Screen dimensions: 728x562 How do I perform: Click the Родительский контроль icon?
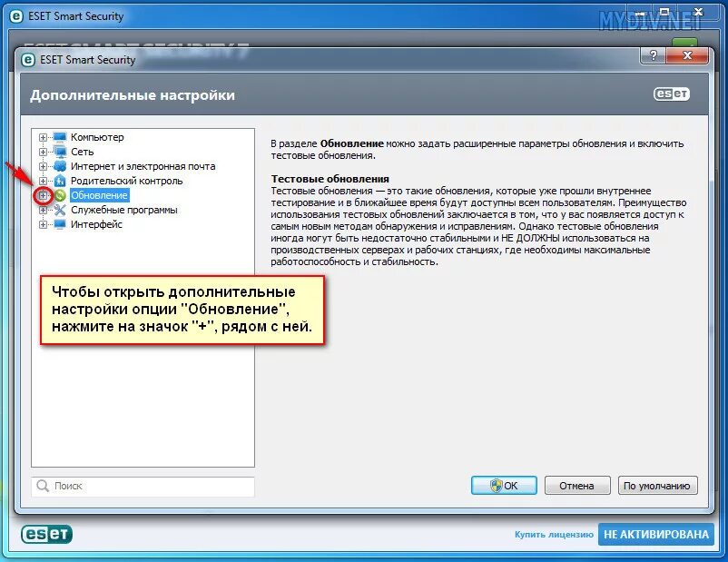[60, 181]
